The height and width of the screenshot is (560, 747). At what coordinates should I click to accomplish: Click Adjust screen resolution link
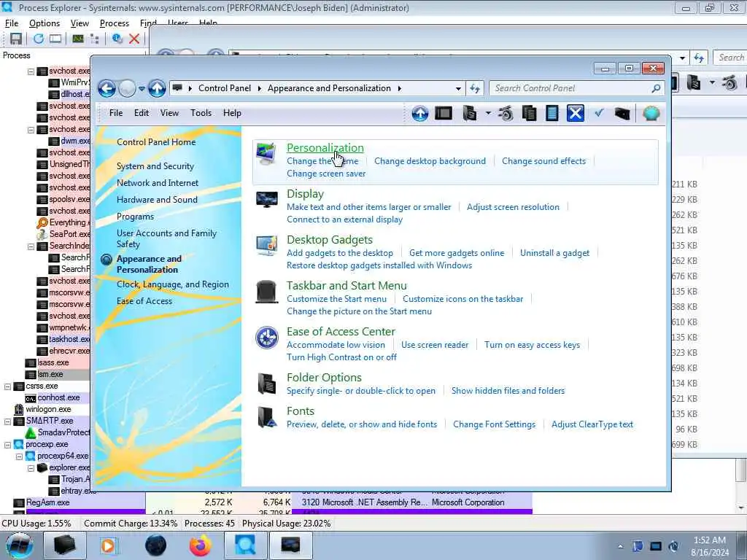(x=513, y=207)
